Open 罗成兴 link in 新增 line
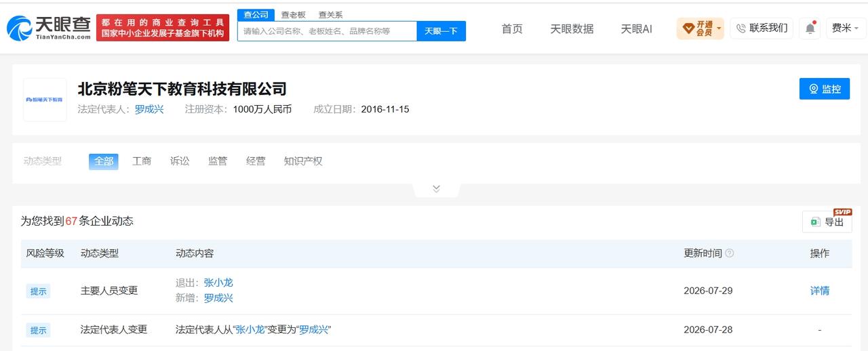Viewport: 868px width, 351px height. [218, 298]
